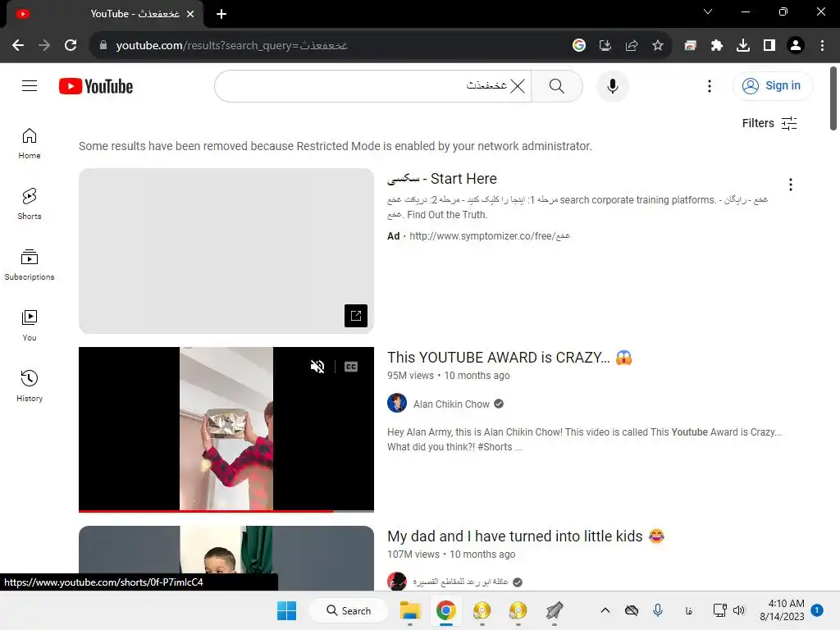840x630 pixels.
Task: Click the YouTube logo
Action: coord(96,86)
